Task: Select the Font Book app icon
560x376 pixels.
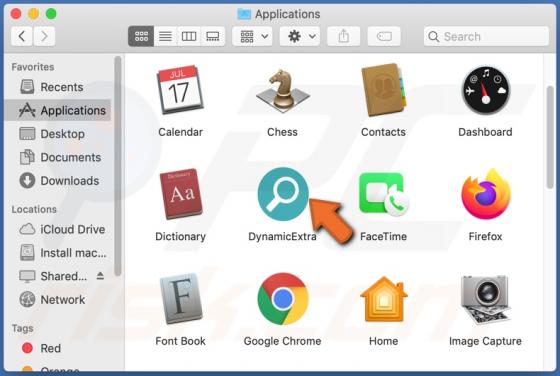Action: pos(181,298)
